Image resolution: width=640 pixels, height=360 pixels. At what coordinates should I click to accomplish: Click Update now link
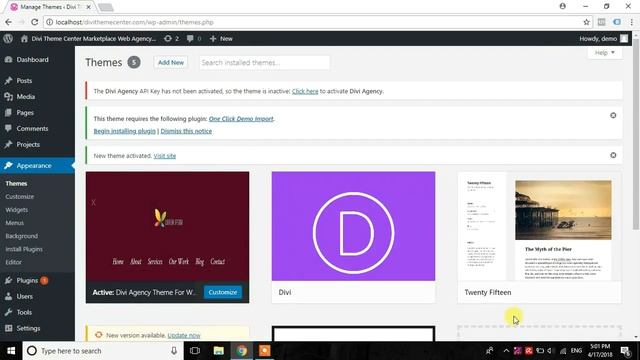pos(184,335)
